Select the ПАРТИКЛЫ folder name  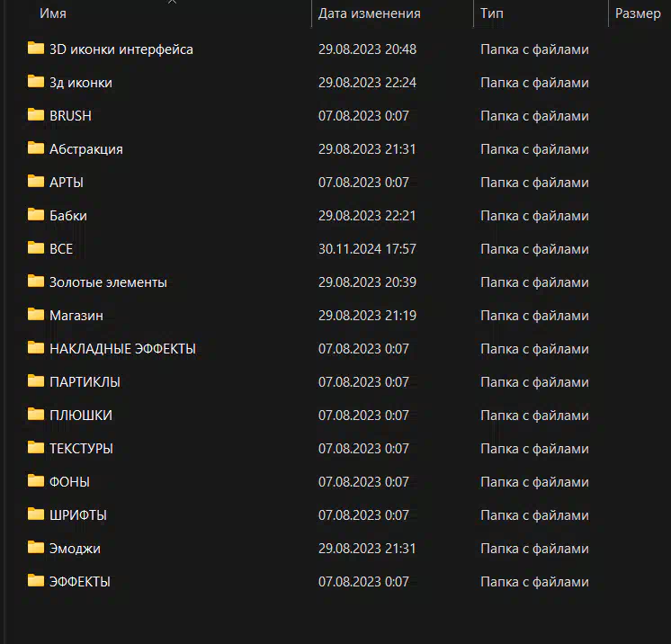85,382
